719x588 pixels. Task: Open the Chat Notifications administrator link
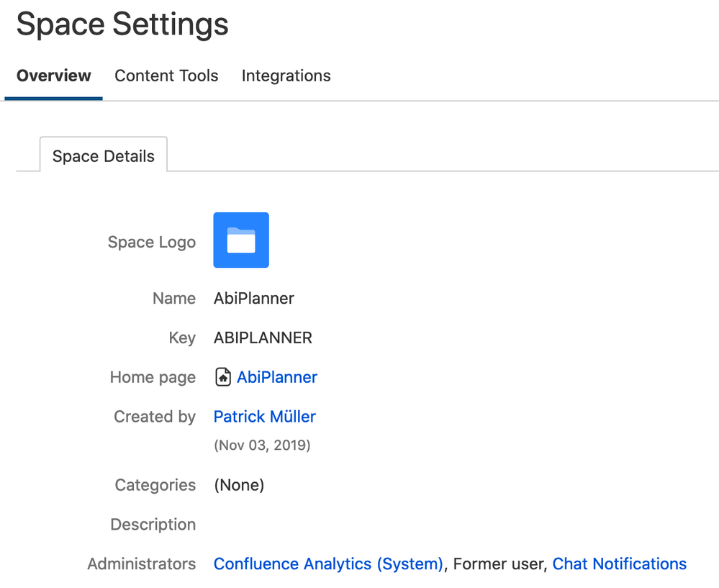click(620, 564)
